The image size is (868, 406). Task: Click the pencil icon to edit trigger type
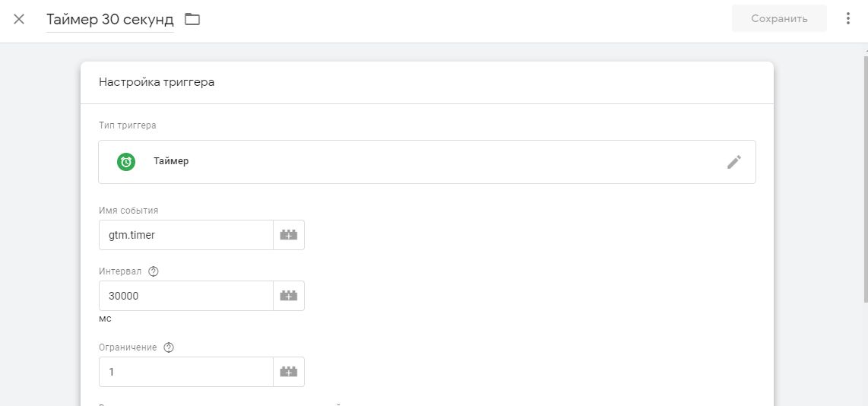(733, 161)
